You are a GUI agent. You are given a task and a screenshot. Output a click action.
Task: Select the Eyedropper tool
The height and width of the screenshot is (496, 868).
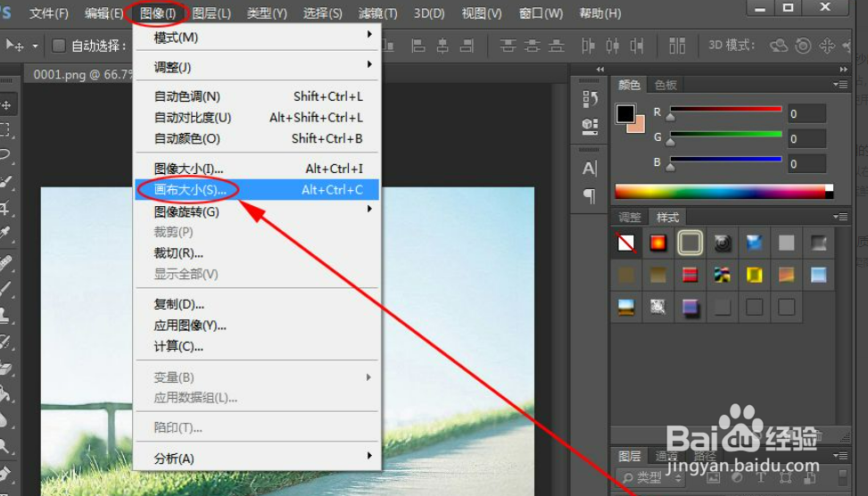[5, 234]
